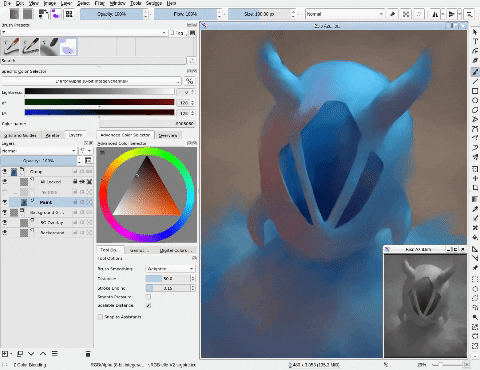This screenshot has height=370, width=480.
Task: Open the fill gradients swatch button
Action: click(x=14, y=14)
